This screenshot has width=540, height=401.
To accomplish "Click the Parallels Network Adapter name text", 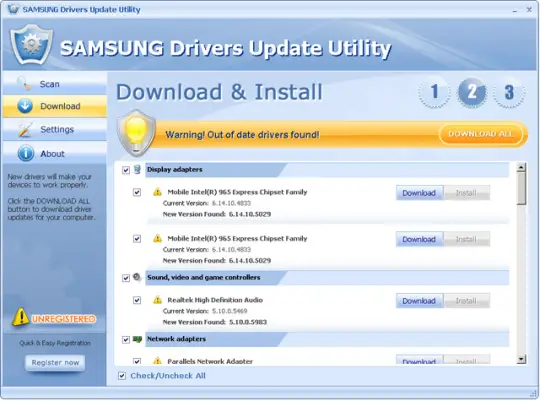I will [210, 361].
